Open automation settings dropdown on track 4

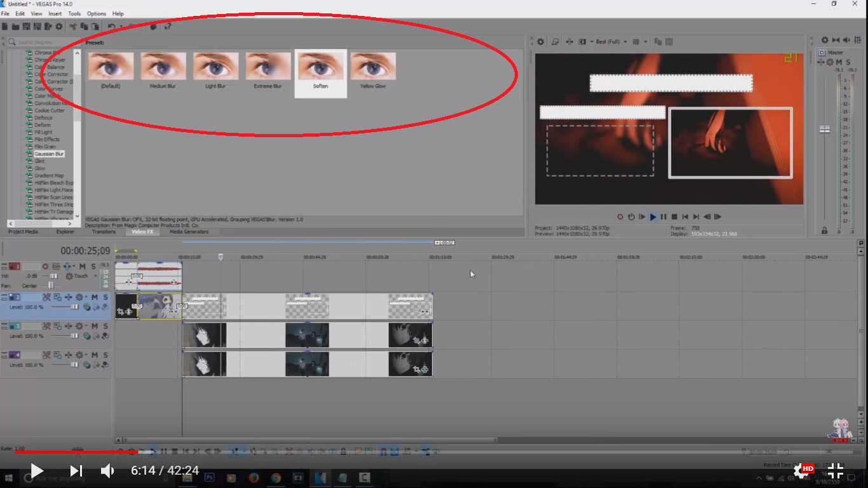pos(86,355)
